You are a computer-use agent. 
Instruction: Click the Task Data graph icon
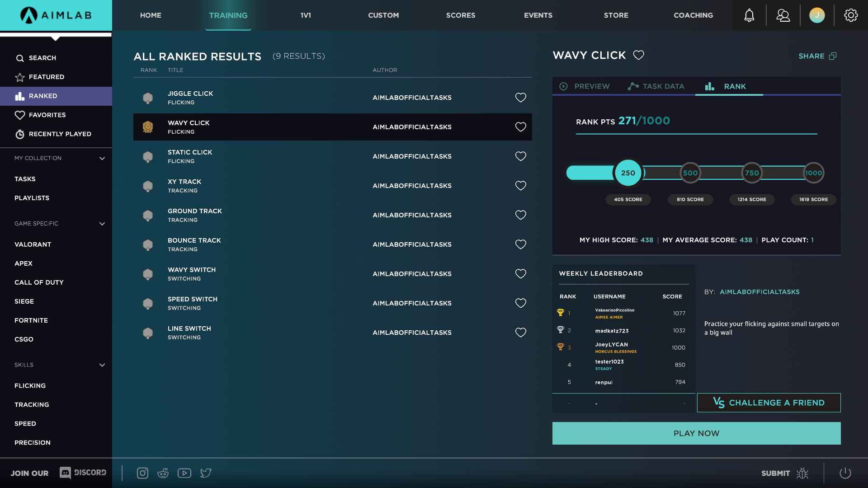[633, 86]
